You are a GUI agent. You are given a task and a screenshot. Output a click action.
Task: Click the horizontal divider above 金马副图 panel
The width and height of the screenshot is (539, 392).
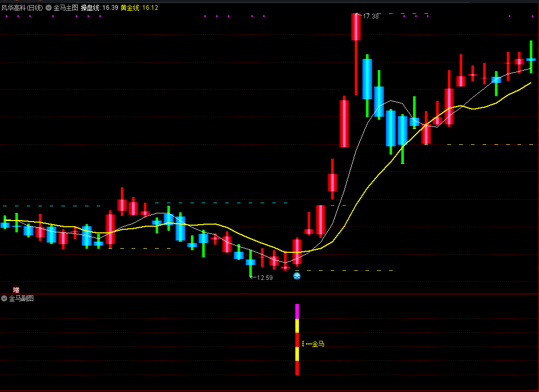(269, 294)
